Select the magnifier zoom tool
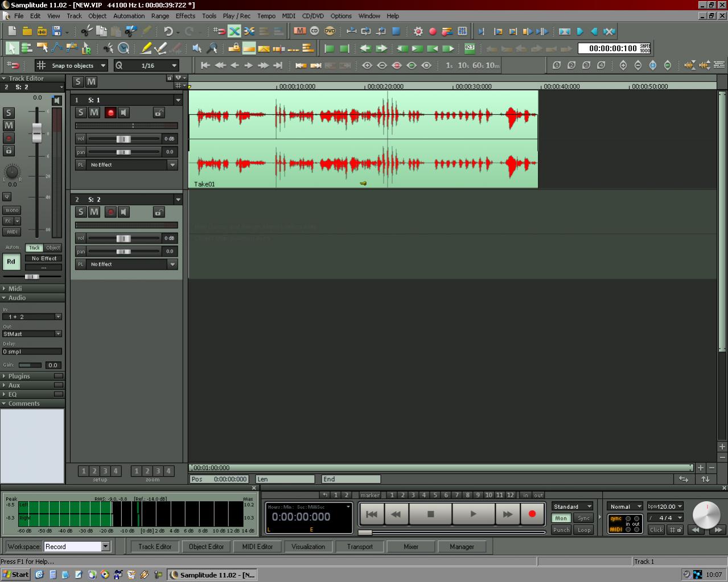Image resolution: width=728 pixels, height=582 pixels. pos(212,48)
